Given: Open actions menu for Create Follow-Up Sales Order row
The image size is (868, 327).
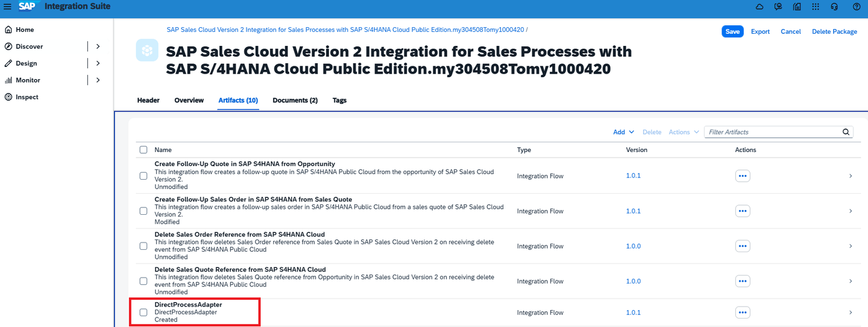Looking at the screenshot, I should pos(743,211).
